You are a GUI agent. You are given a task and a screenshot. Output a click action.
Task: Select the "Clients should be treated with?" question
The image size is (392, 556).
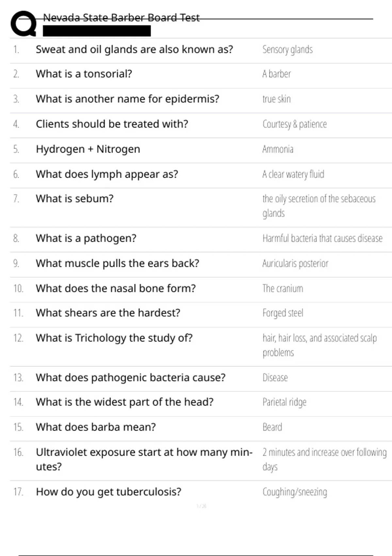[112, 124]
